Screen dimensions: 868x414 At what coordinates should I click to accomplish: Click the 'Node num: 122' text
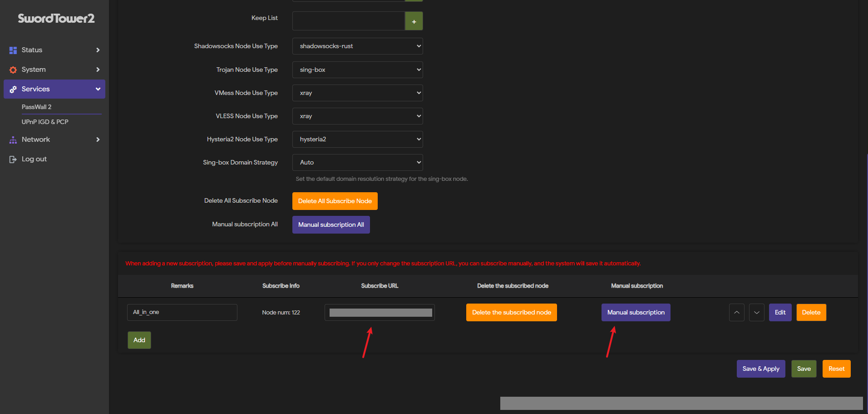coord(281,313)
